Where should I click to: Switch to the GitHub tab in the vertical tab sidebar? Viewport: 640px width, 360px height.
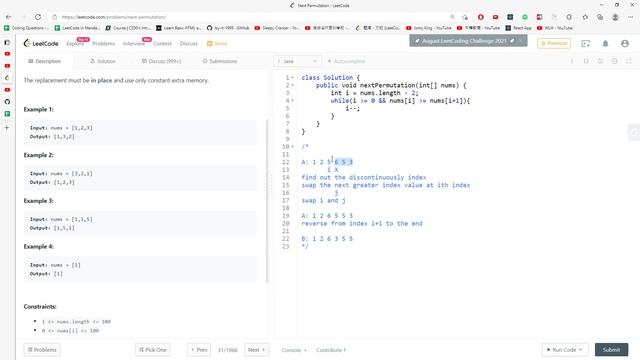tap(7, 102)
